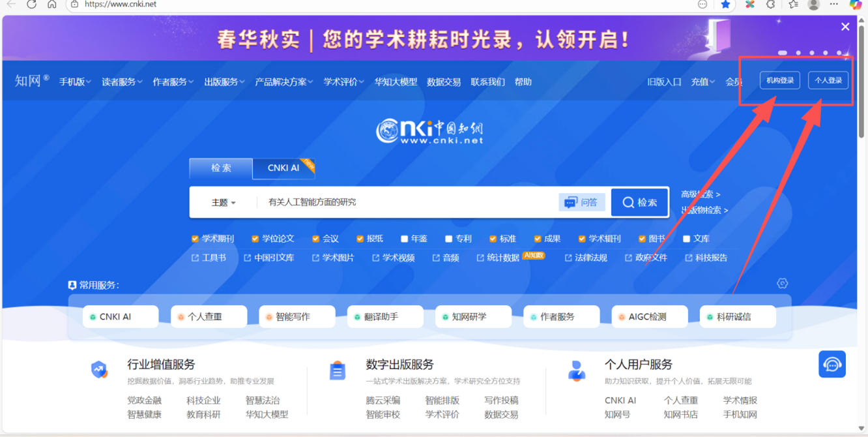The image size is (868, 437).
Task: Open the 主题 search field selector
Action: coord(224,203)
